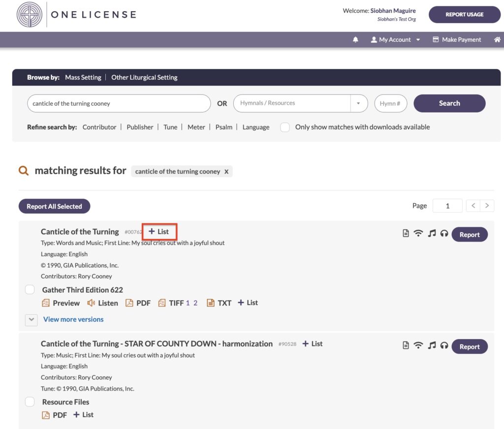Image resolution: width=504 pixels, height=429 pixels.
Task: Expand the Hymnals / Resources dropdown
Action: coord(358,103)
